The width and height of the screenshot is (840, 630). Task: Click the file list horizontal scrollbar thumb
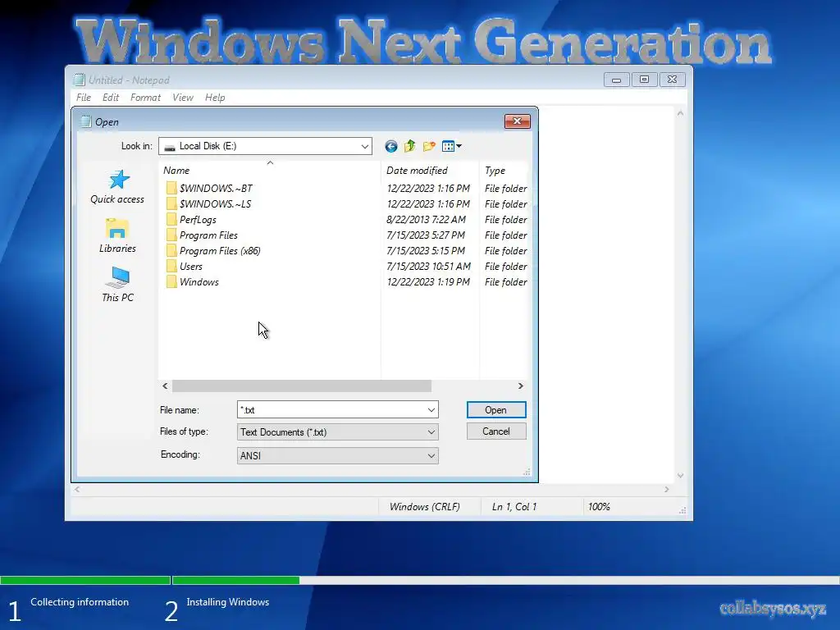302,386
